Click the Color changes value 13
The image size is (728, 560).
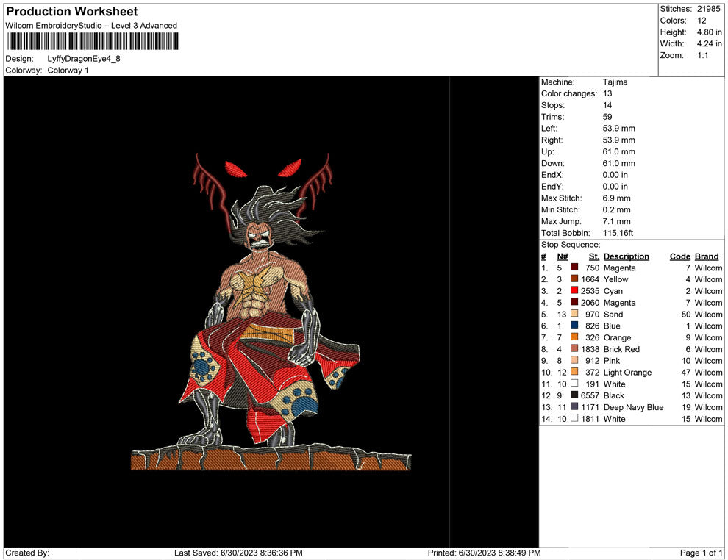(607, 93)
